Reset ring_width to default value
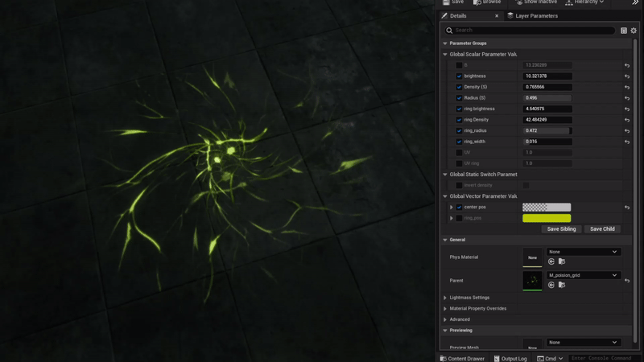This screenshot has height=362, width=644. tap(627, 142)
